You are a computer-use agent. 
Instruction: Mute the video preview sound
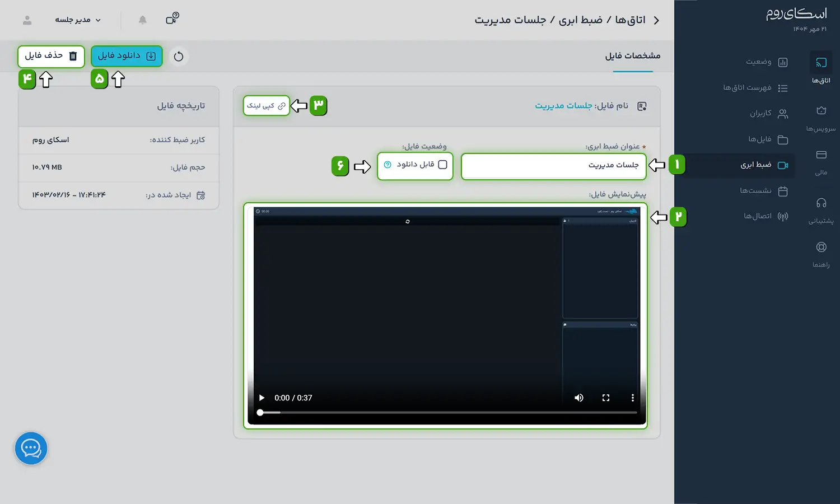(x=579, y=398)
